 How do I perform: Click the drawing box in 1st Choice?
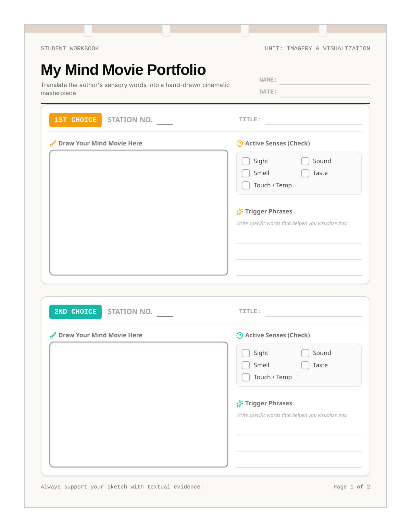(139, 212)
